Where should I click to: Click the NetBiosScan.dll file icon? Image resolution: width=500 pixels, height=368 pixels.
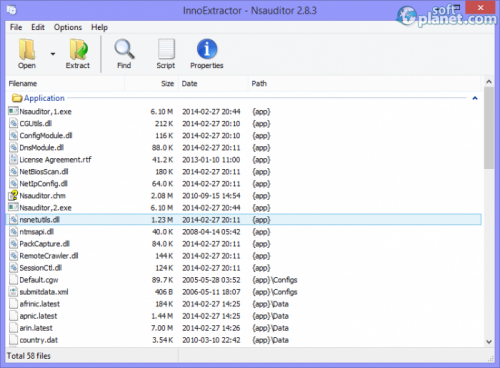(x=13, y=171)
